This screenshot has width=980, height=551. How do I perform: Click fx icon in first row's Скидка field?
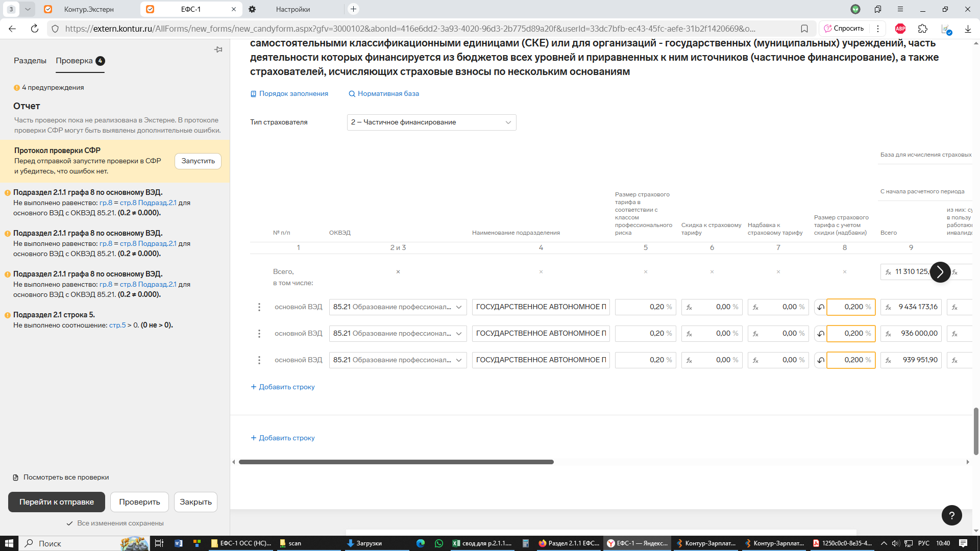[689, 307]
